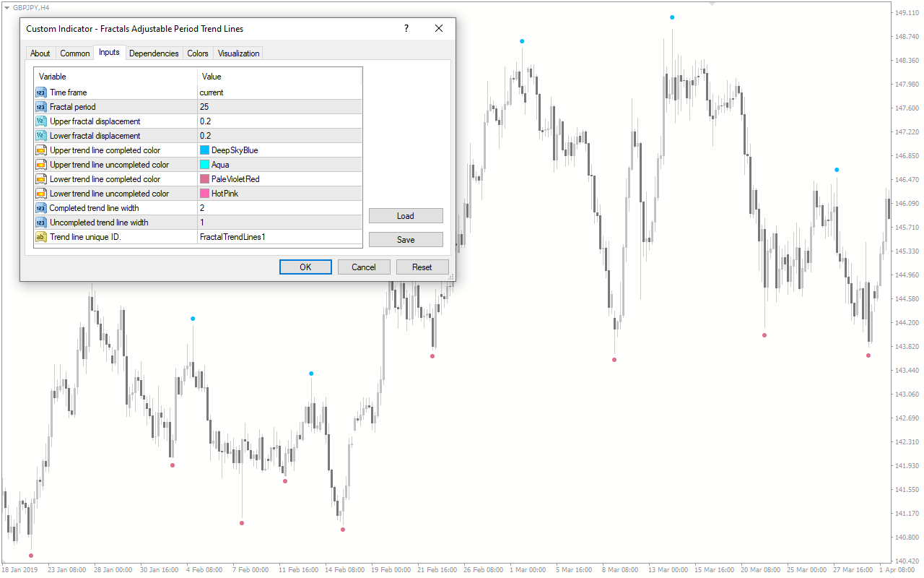Click Lower trend line completed color icon
The image size is (924, 578).
(x=41, y=179)
